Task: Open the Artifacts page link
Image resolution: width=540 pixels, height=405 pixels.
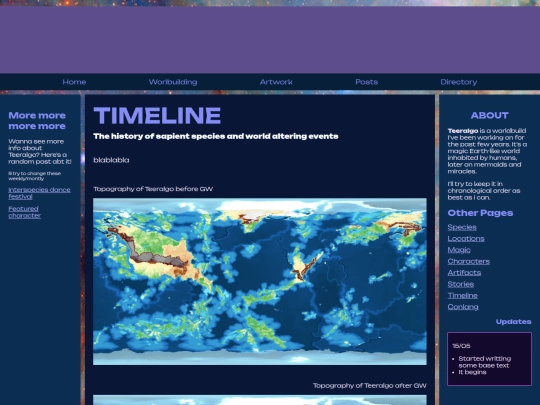Action: (464, 273)
